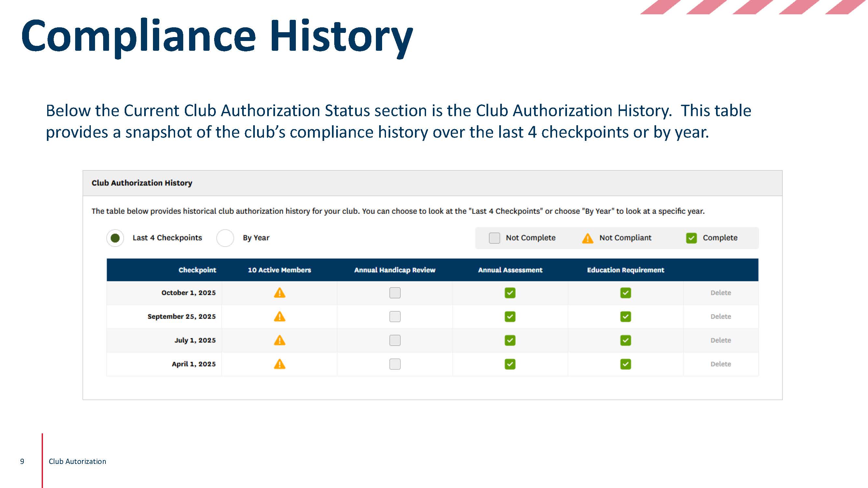Click the green check for September 25, 2025 Annual Assessment
This screenshot has width=868, height=488.
point(510,317)
